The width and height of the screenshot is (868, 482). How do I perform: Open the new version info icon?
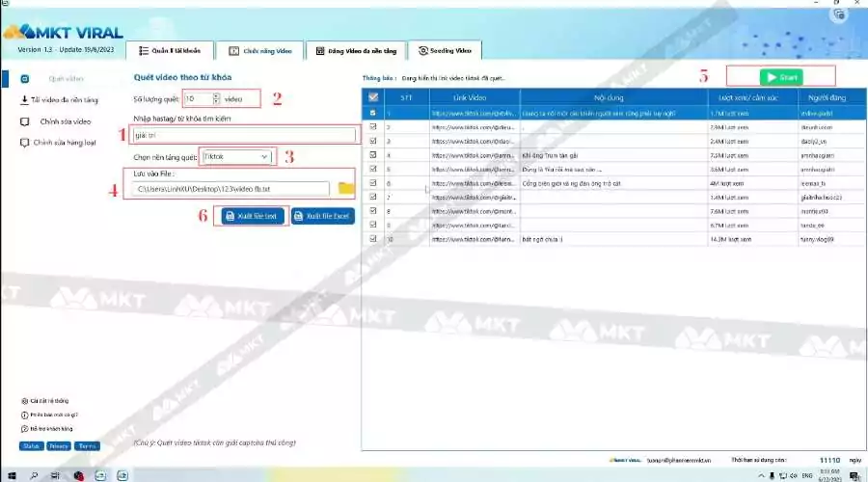click(24, 415)
